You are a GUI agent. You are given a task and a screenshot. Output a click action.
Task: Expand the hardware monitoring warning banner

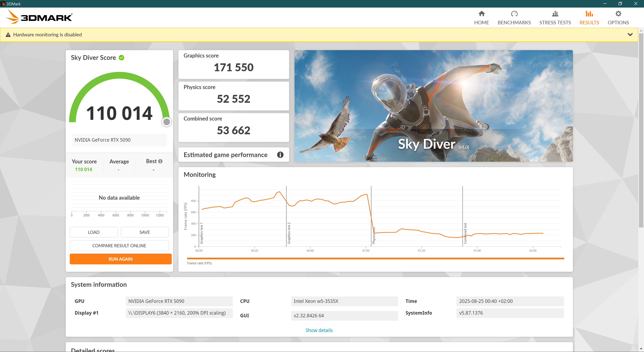click(630, 35)
